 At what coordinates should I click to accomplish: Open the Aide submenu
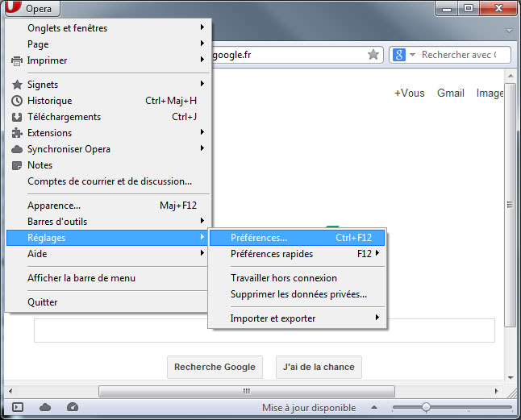[109, 254]
